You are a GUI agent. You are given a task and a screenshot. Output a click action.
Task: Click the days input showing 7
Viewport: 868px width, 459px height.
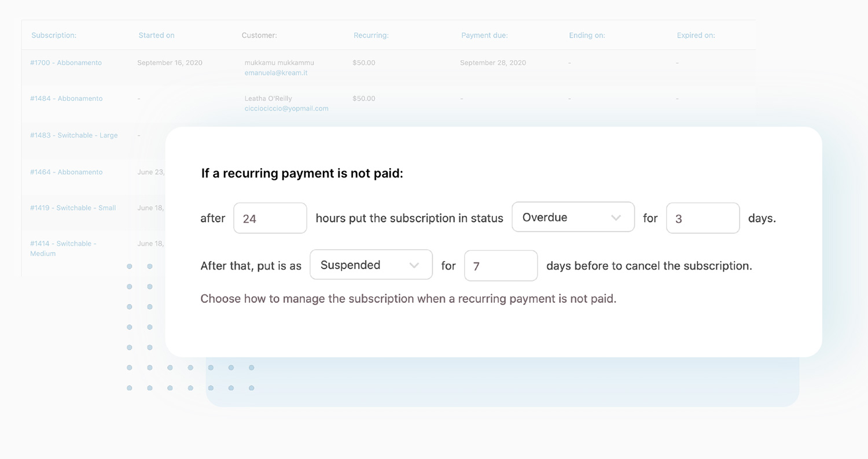(501, 265)
